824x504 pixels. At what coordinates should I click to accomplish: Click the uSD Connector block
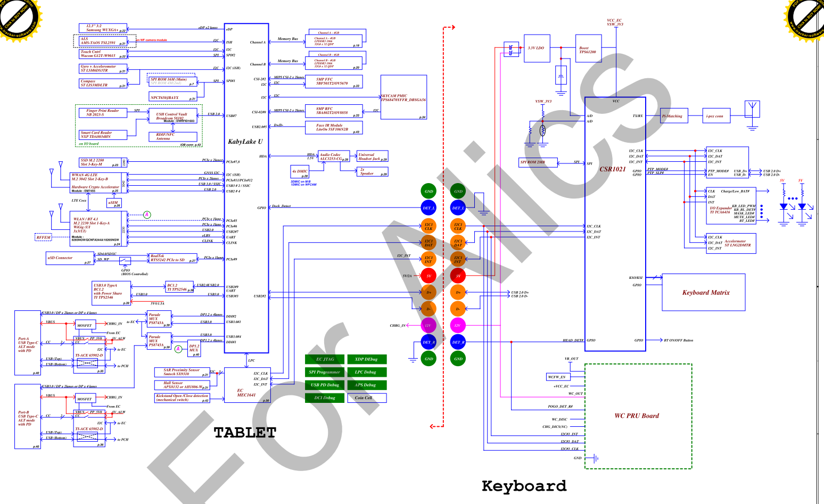[x=70, y=258]
